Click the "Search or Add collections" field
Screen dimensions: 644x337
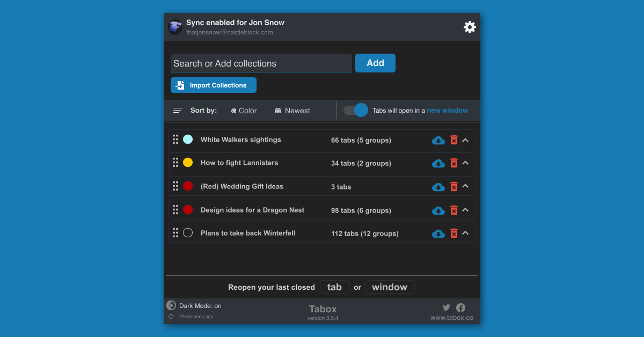[x=261, y=63]
